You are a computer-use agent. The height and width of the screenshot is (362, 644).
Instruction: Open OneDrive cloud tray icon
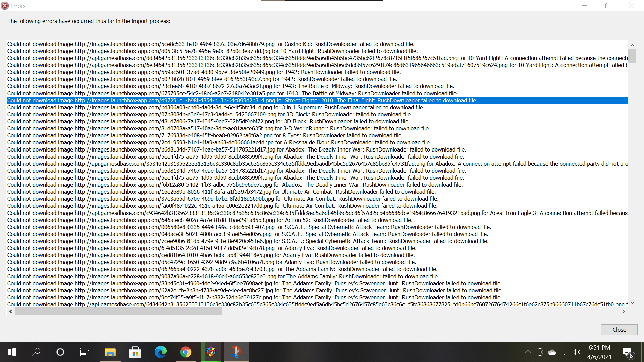point(552,352)
